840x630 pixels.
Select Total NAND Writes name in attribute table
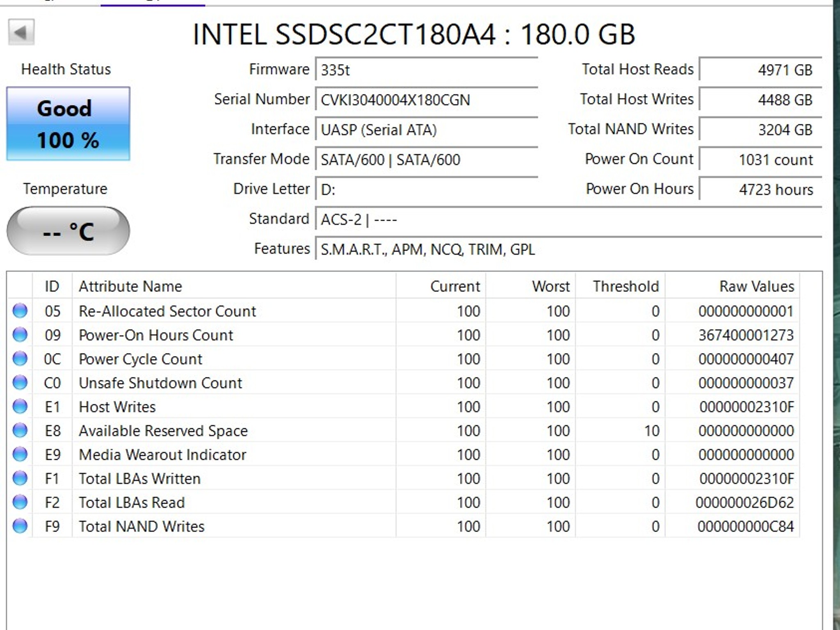tap(142, 526)
